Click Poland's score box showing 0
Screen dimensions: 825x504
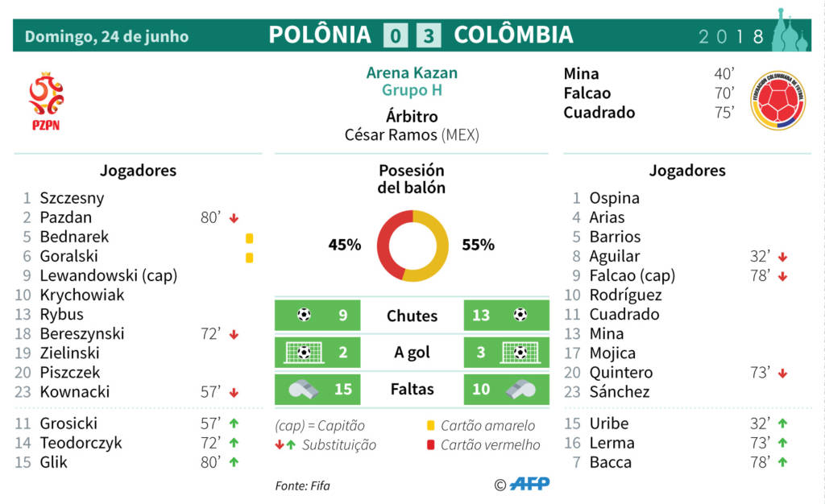[x=395, y=35]
